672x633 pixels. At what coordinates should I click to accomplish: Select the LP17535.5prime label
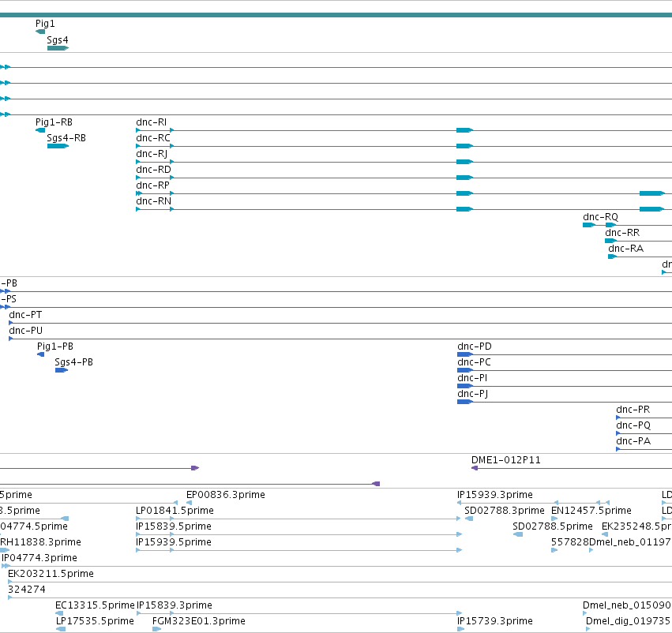point(95,621)
